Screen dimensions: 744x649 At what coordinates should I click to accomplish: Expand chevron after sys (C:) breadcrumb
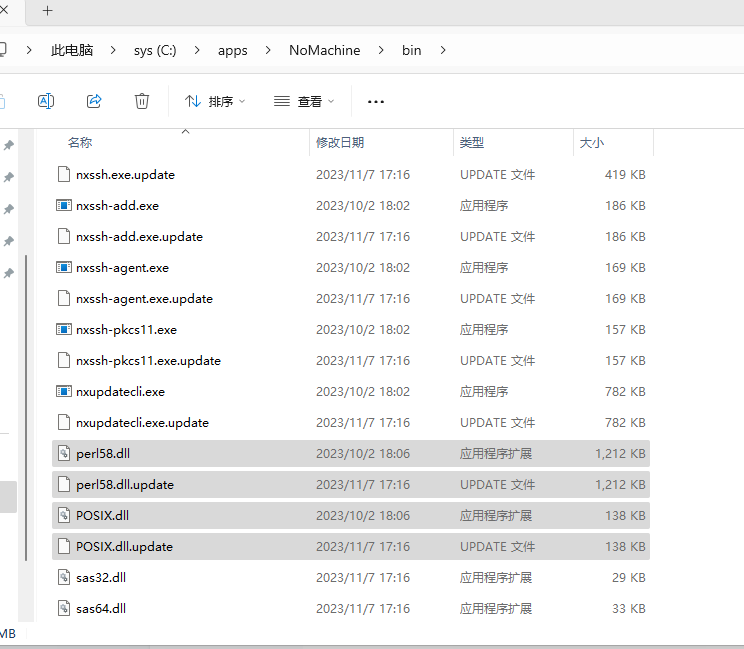(x=197, y=50)
